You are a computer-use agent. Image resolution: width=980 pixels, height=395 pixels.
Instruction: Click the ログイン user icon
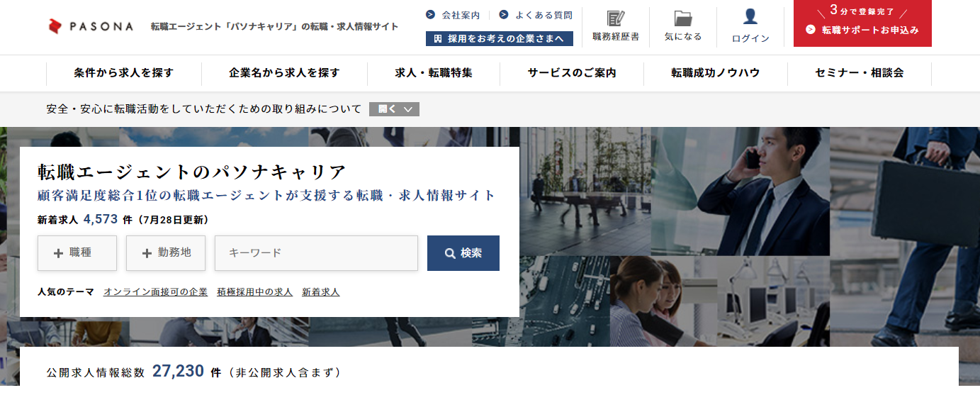point(750,16)
